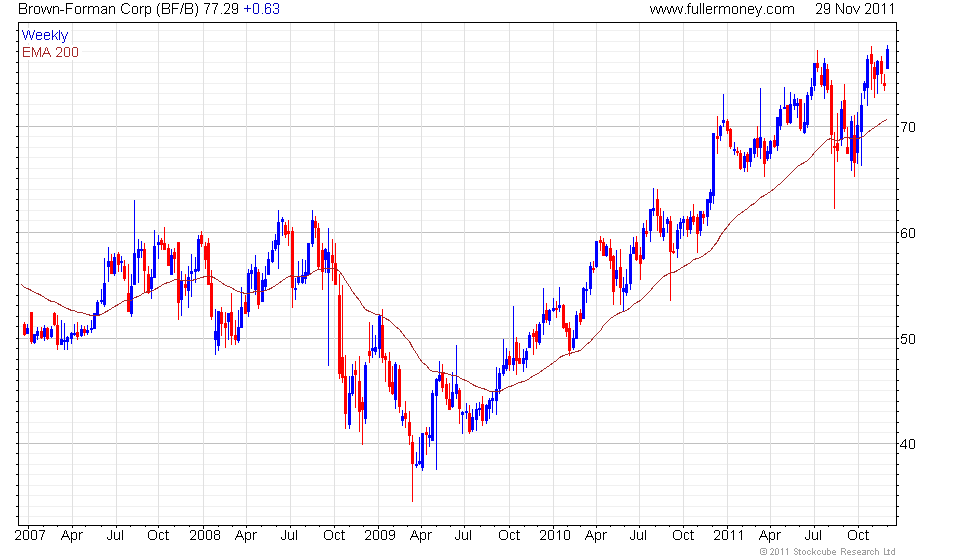This screenshot has height=560, width=980.
Task: Click the 2008 year axis label
Action: click(205, 536)
